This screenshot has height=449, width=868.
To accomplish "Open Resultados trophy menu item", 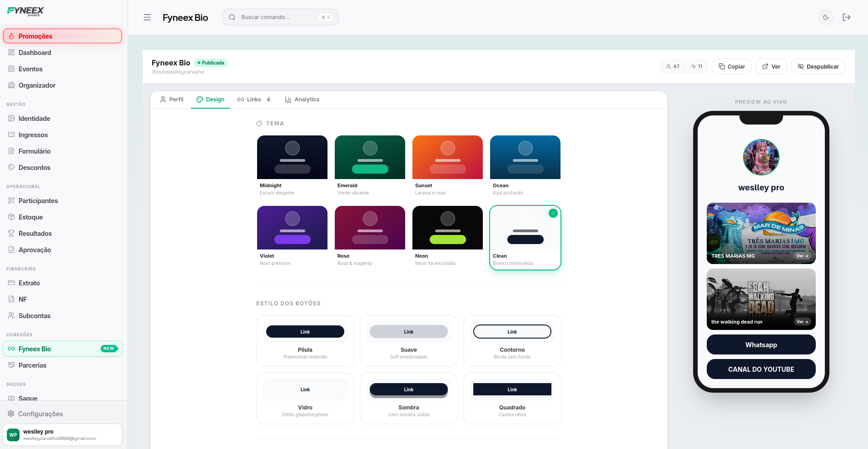I will (x=35, y=234).
